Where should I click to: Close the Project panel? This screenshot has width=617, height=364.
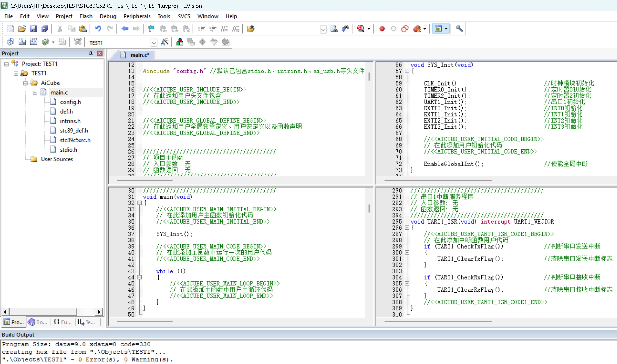[99, 53]
